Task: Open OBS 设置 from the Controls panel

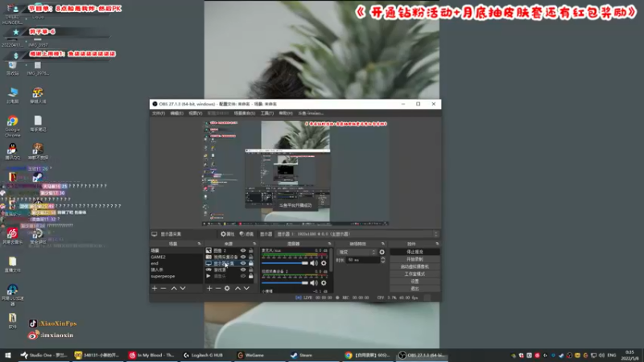Action: [415, 282]
